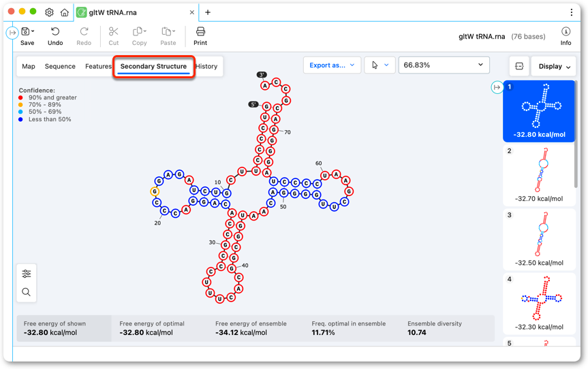Screen dimensions: 588x369
Task: Close the gltW tRNA.rna tab
Action: pos(192,12)
